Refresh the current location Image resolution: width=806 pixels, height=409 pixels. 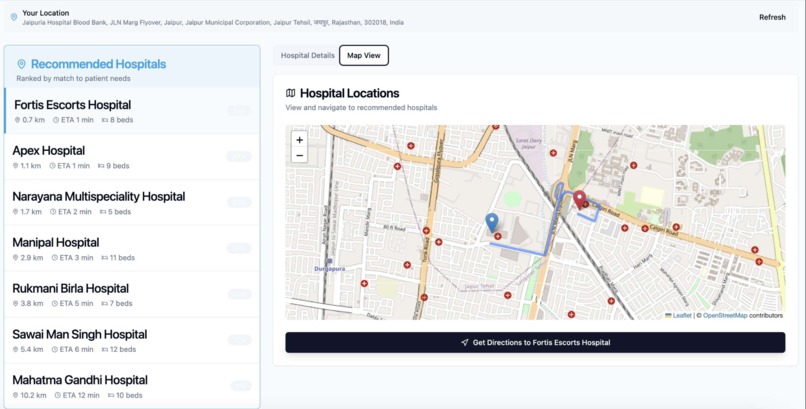(772, 17)
